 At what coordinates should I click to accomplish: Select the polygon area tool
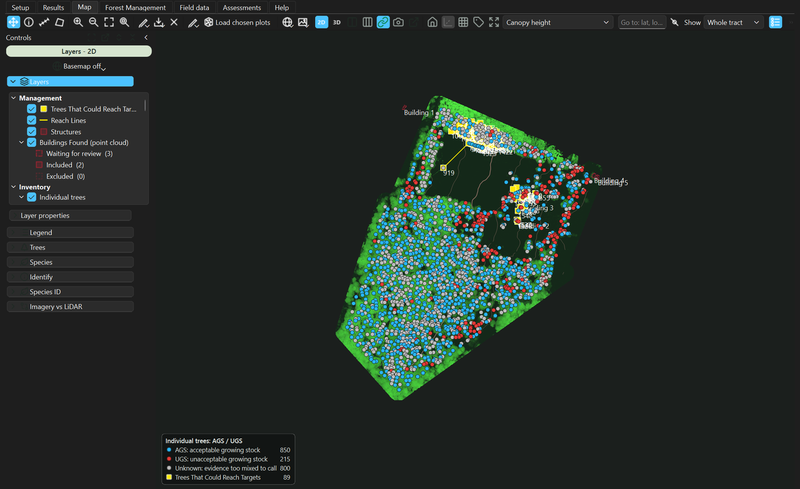(60, 22)
